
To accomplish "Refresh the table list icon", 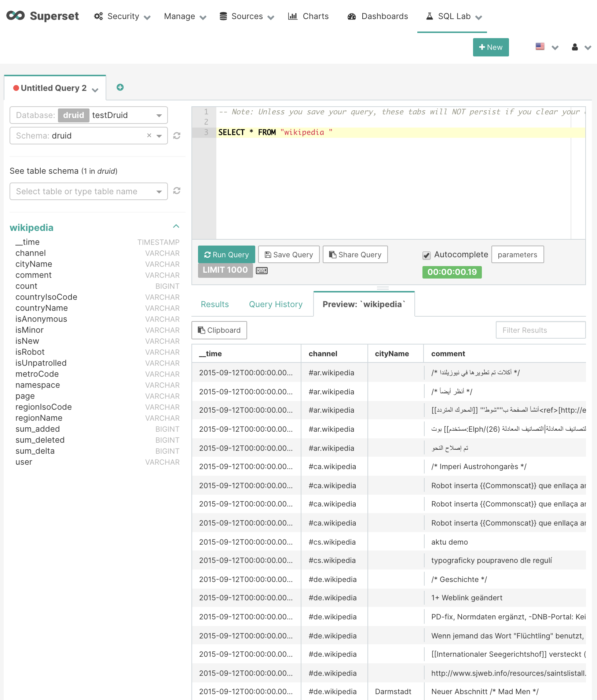I will click(177, 191).
